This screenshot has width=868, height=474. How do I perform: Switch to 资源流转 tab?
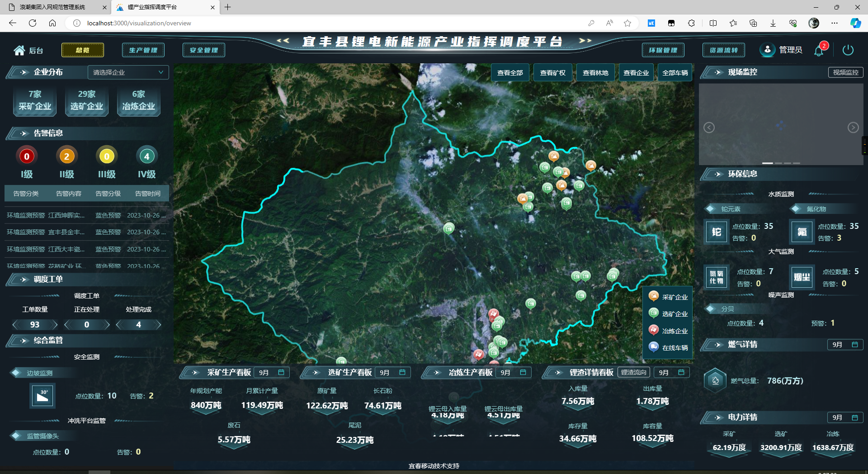pyautogui.click(x=724, y=50)
